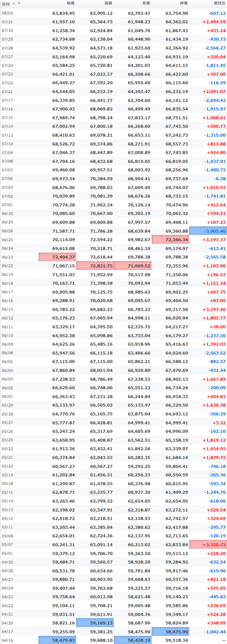Click red highlighted opening price 72,404.37
Screen dimensions: 227x644
coord(57,257)
